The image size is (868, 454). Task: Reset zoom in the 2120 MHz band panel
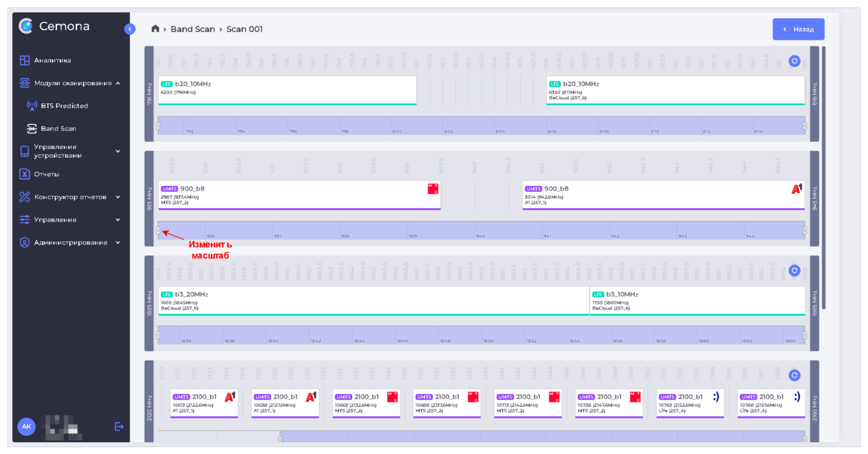point(794,375)
